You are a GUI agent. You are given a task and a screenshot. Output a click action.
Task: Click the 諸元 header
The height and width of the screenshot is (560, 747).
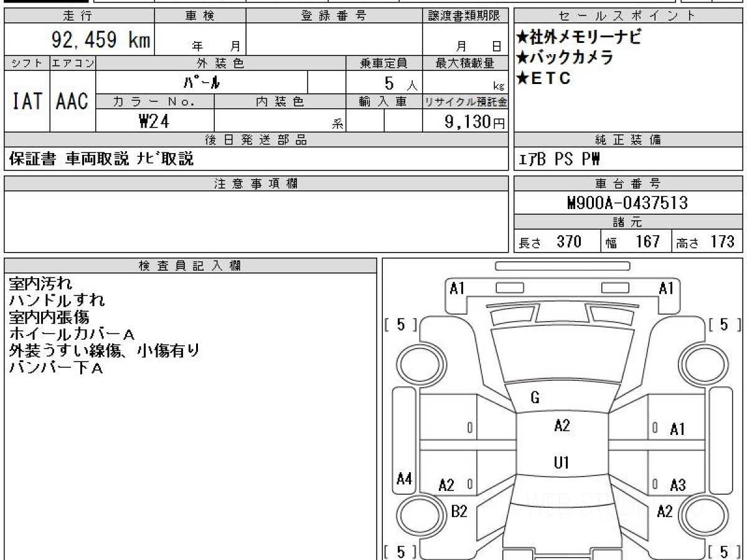click(x=628, y=222)
